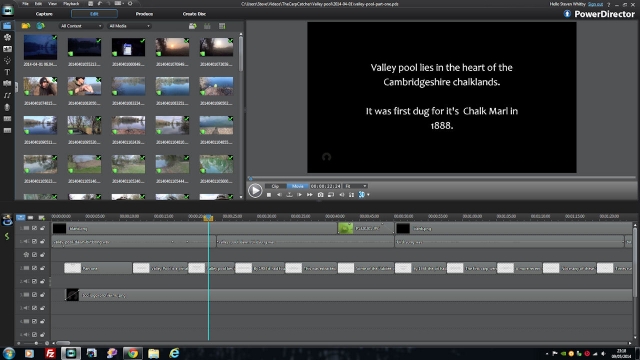Open the import media folder icon
The height and width of the screenshot is (360, 640).
[x=26, y=26]
